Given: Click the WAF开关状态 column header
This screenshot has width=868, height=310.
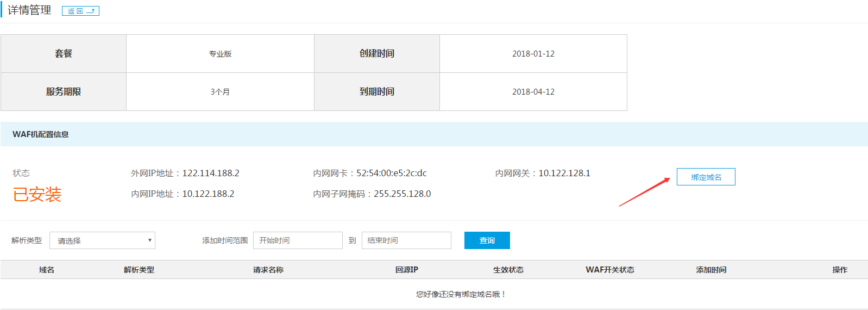Looking at the screenshot, I should (x=610, y=270).
